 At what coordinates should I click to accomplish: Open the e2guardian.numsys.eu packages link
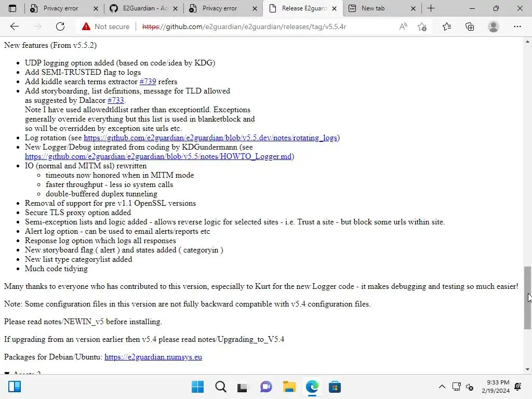[153, 357]
